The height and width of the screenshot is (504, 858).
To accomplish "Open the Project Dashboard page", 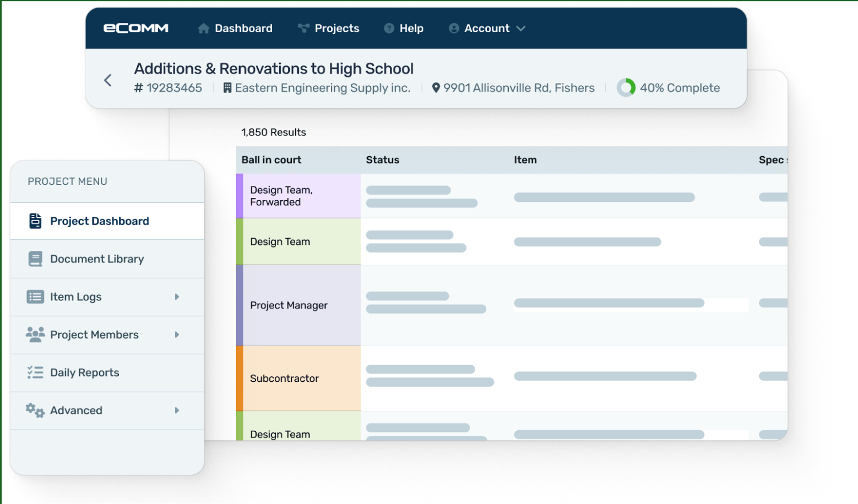I will tap(100, 221).
